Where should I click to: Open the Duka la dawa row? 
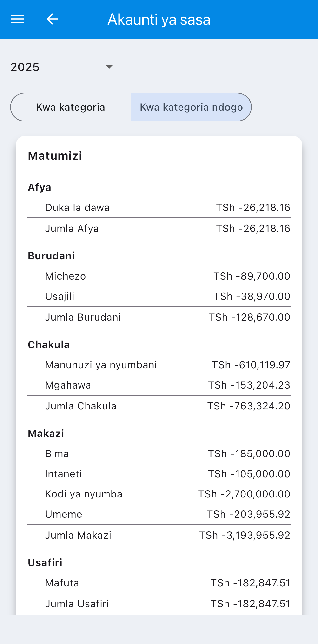159,208
